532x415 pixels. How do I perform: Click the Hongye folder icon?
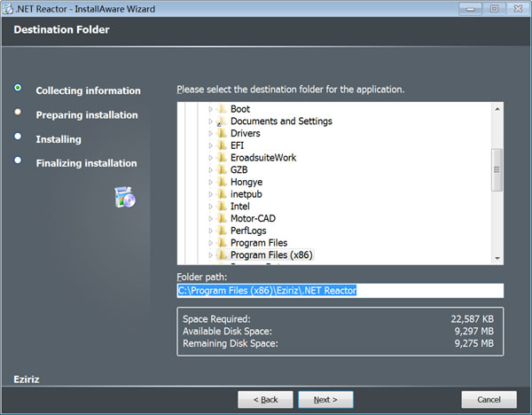pyautogui.click(x=222, y=182)
